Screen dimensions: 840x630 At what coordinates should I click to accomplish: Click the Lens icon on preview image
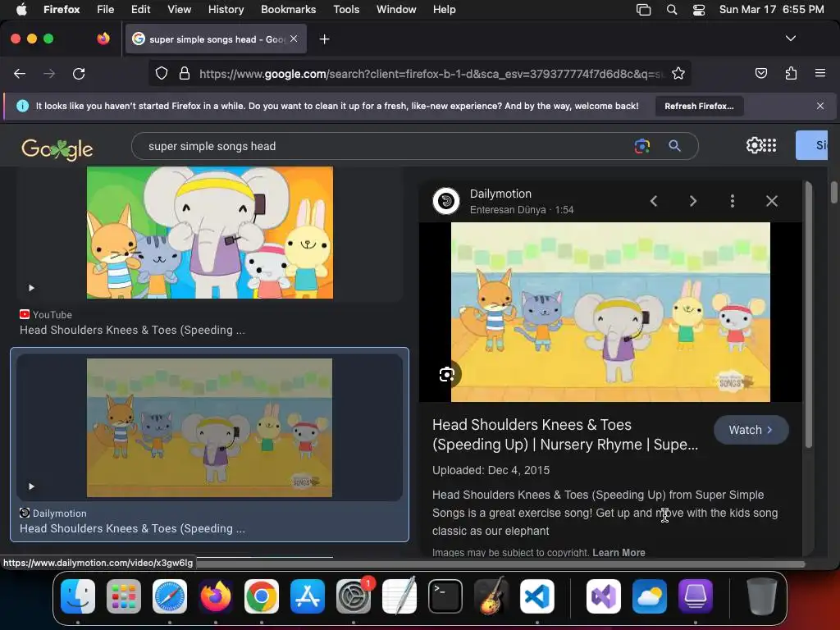click(447, 374)
